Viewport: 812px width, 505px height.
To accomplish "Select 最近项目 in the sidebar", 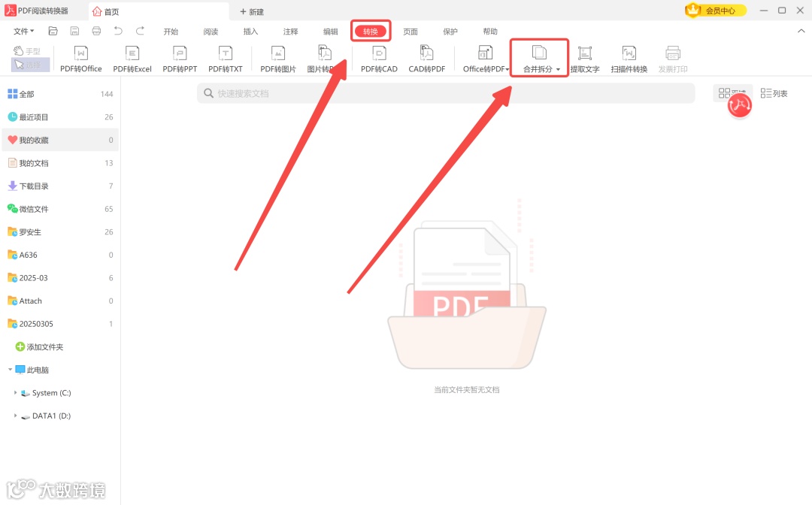I will 60,117.
